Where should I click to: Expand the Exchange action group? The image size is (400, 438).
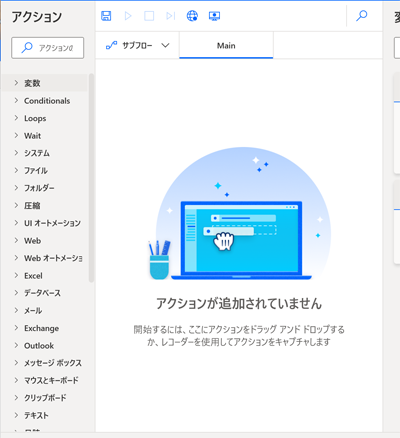pyautogui.click(x=45, y=328)
